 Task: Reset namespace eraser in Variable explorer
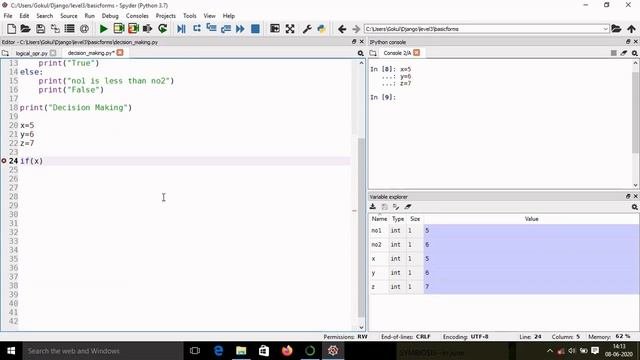tap(408, 207)
